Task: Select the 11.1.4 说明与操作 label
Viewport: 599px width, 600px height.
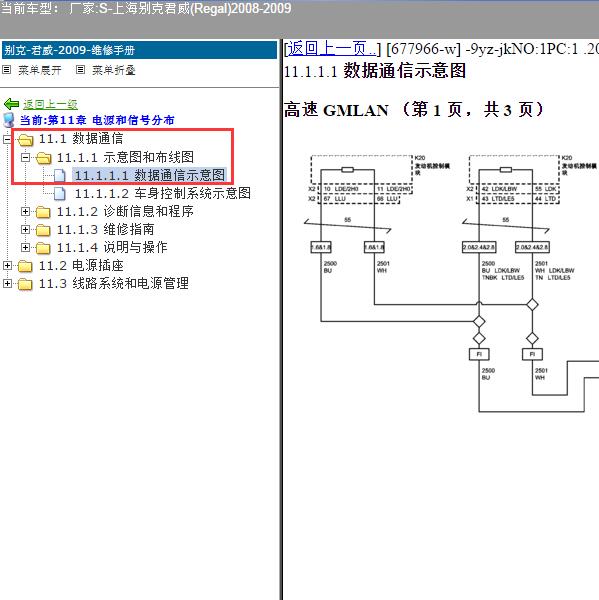Action: tap(112, 247)
